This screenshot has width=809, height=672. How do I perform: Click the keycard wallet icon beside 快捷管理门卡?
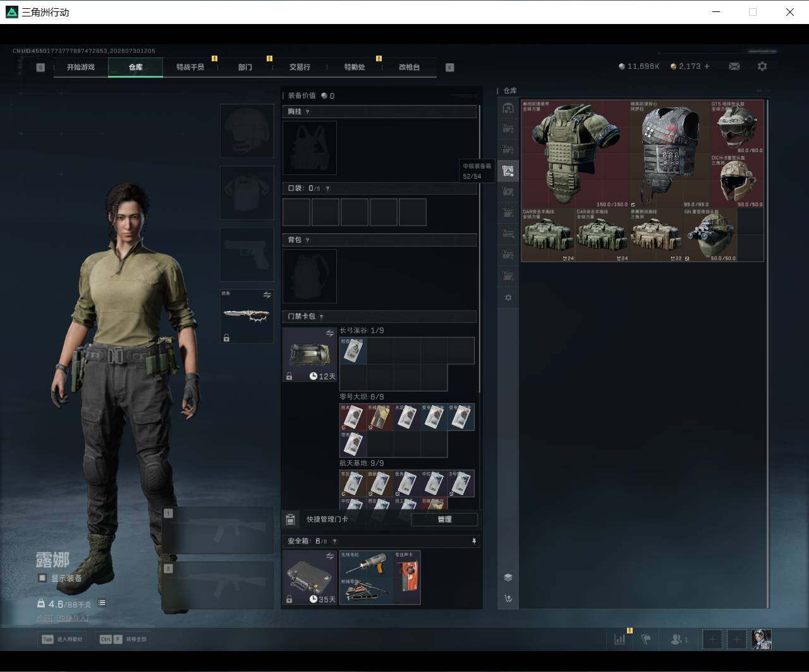290,520
